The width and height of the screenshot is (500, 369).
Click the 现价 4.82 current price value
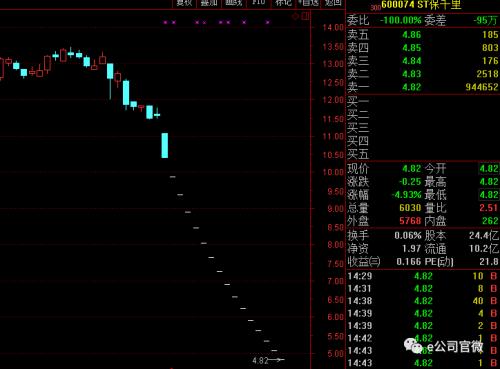[412, 169]
